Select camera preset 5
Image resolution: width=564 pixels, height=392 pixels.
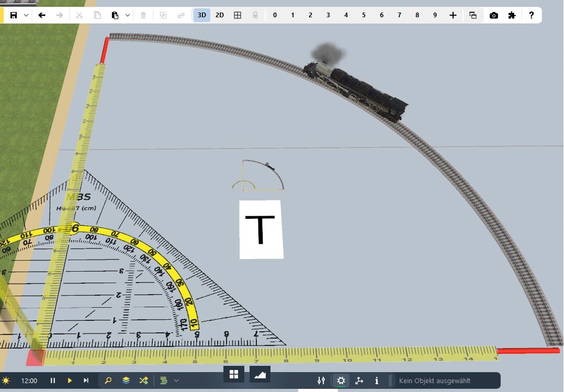[364, 15]
